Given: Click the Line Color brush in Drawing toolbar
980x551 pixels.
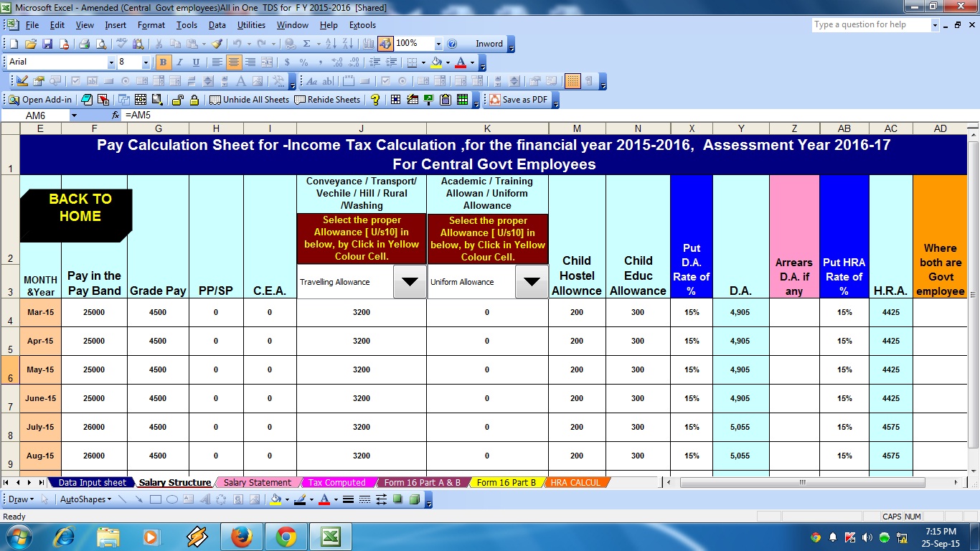Looking at the screenshot, I should (301, 499).
